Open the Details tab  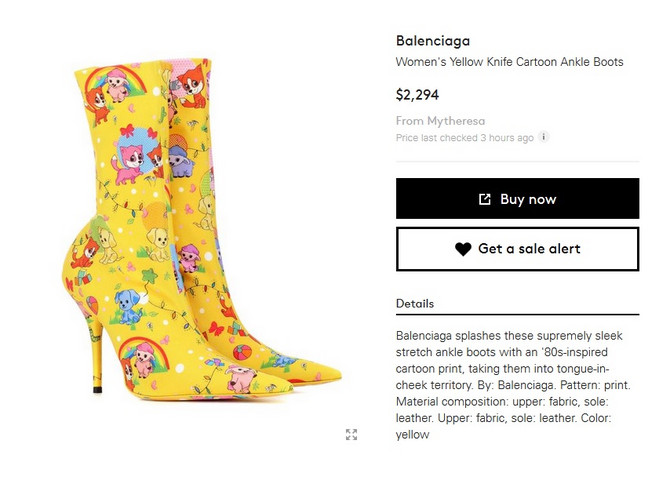pos(415,303)
